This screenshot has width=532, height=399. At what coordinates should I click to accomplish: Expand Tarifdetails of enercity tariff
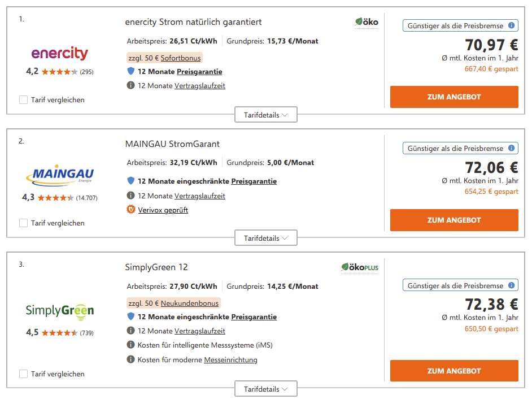(x=266, y=115)
